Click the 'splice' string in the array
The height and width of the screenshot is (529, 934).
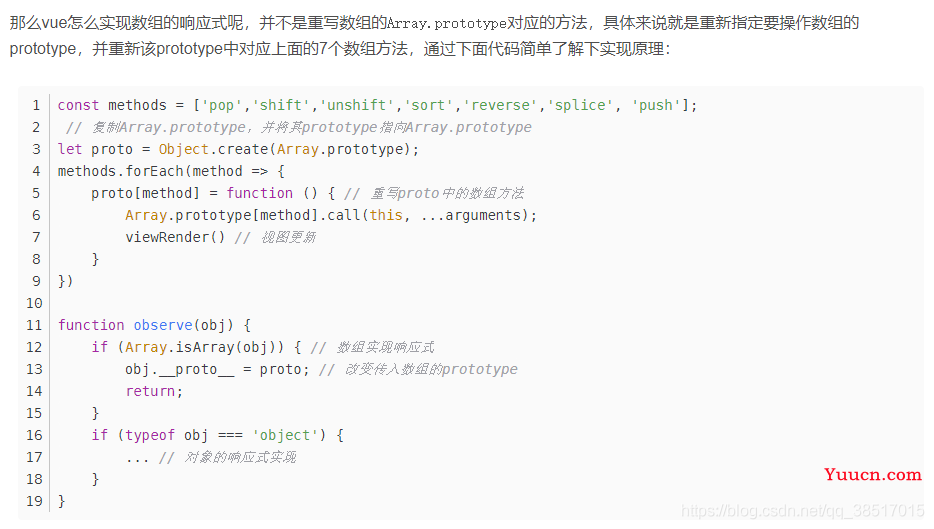[580, 105]
